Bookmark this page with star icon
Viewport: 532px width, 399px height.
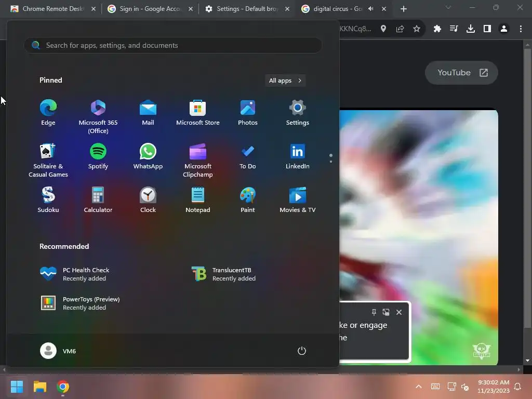(x=417, y=29)
